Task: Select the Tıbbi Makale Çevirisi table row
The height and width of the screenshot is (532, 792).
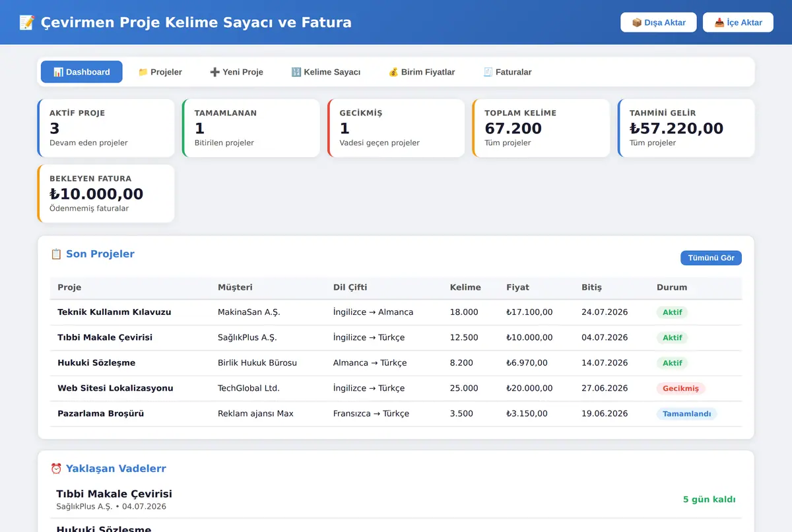Action: pos(396,338)
